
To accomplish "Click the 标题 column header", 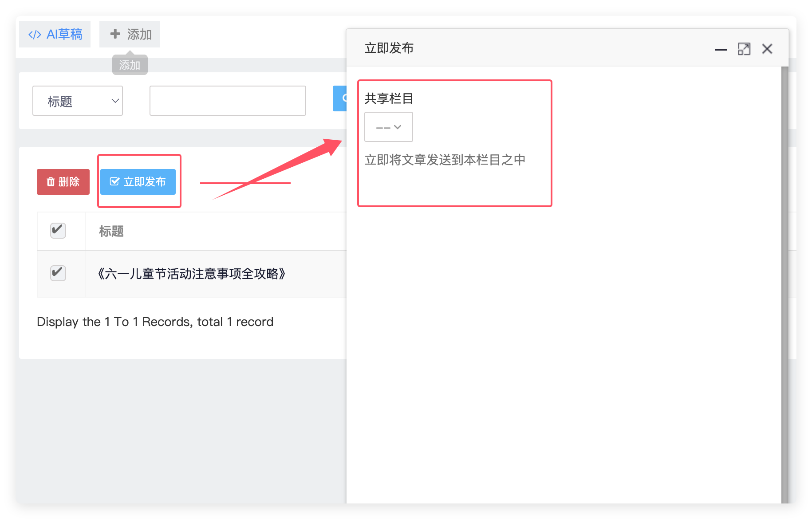I will click(x=111, y=231).
